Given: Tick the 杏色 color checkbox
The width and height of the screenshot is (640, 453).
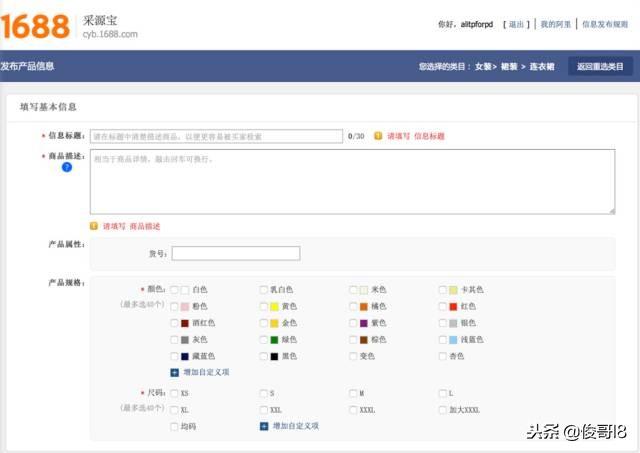Looking at the screenshot, I should tap(443, 356).
